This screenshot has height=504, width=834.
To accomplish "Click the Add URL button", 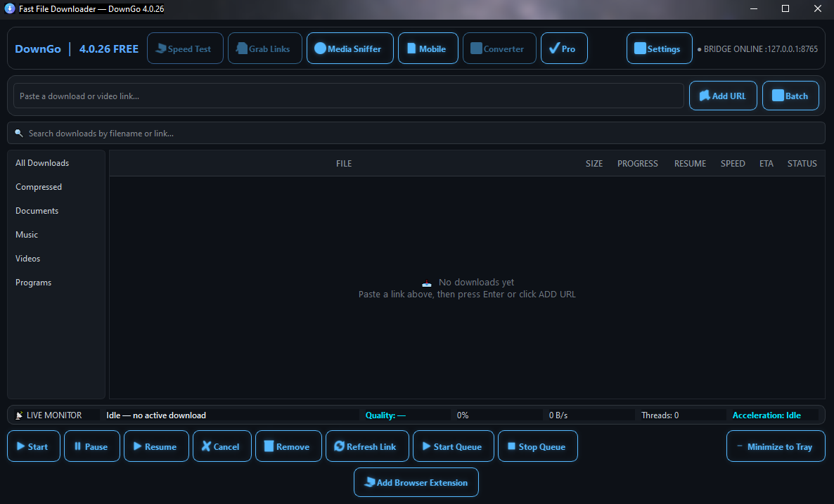I will tap(723, 96).
